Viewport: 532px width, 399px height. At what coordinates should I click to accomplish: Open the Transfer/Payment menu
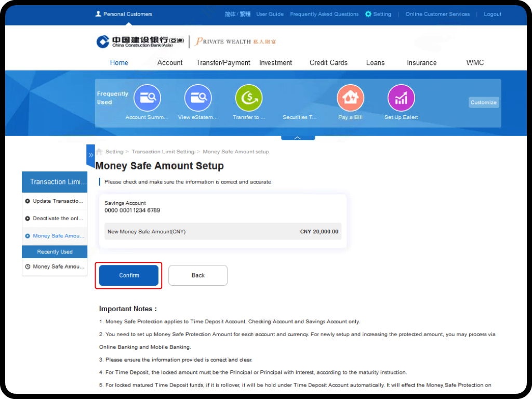(x=223, y=62)
